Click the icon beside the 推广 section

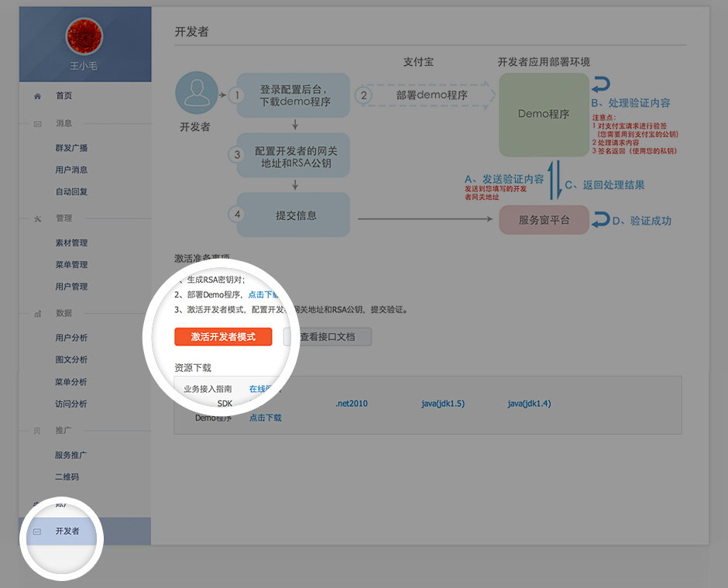(37, 430)
